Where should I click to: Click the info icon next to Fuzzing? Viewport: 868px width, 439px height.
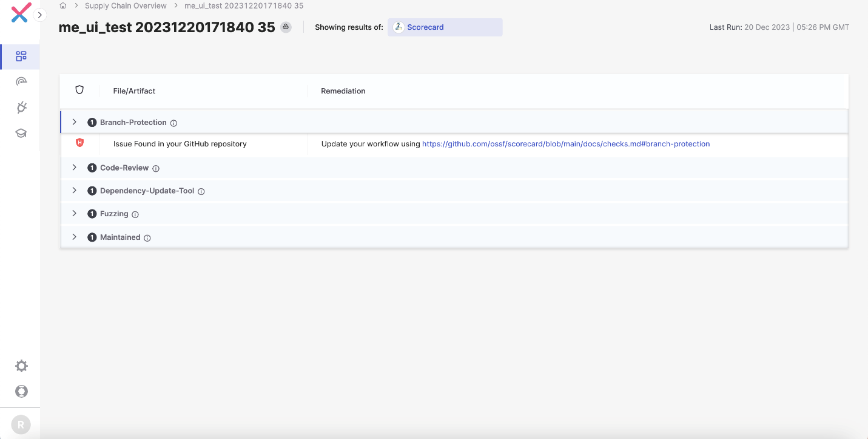135,215
